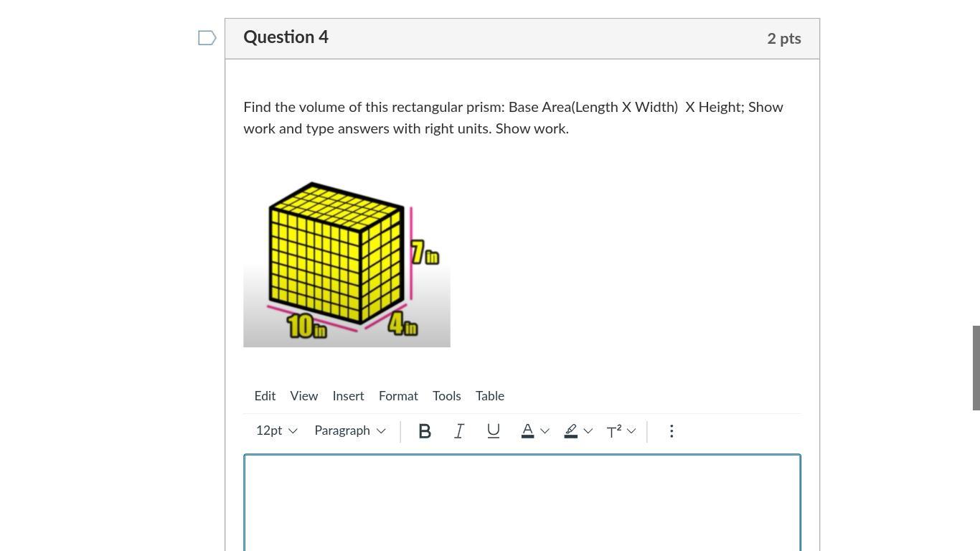Show more toolbar options
The height and width of the screenshot is (551, 980).
click(672, 431)
